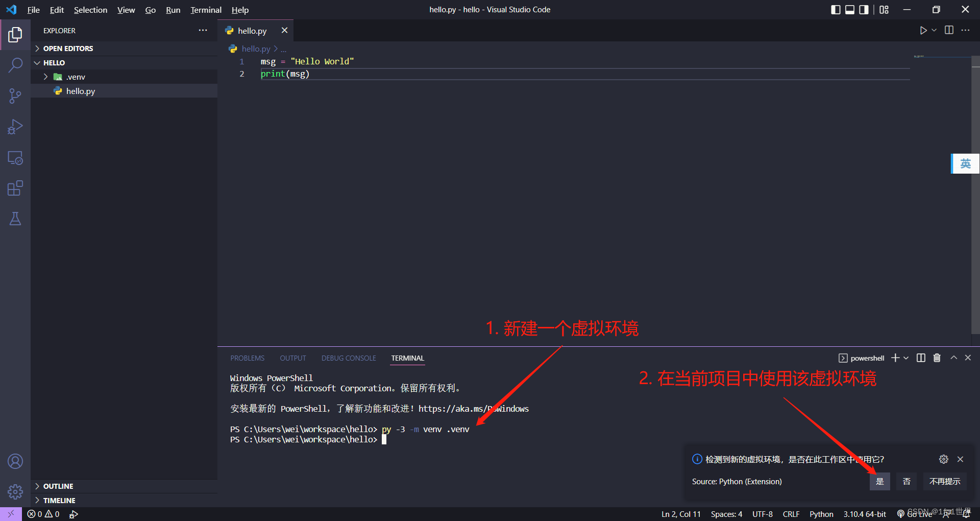Open errors and warnings count in status bar

pyautogui.click(x=43, y=514)
